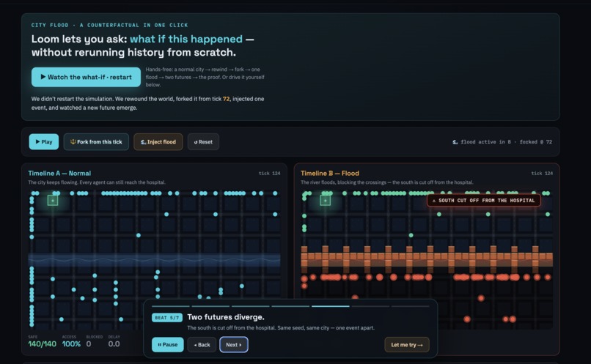591x364 pixels.
Task: Select the hospital marker in Timeline A
Action: pyautogui.click(x=53, y=200)
